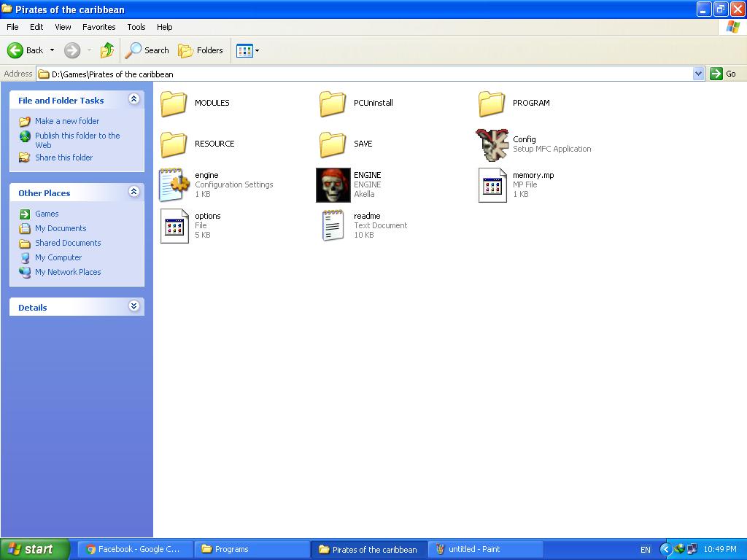The width and height of the screenshot is (747, 560).
Task: Click the green Back arrow button
Action: tap(15, 50)
